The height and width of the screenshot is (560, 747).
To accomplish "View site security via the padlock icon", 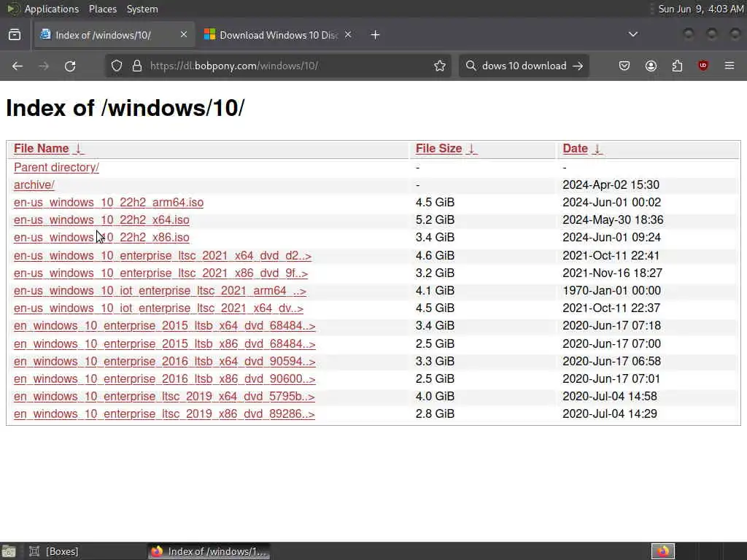I will (137, 66).
